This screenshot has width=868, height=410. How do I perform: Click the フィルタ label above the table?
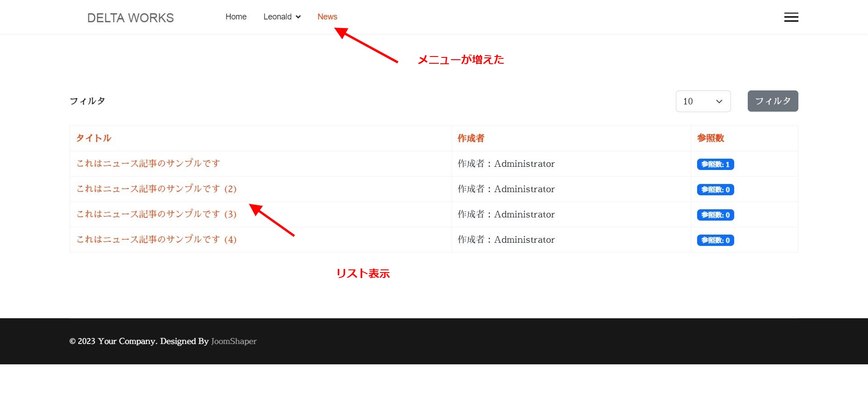click(x=87, y=101)
